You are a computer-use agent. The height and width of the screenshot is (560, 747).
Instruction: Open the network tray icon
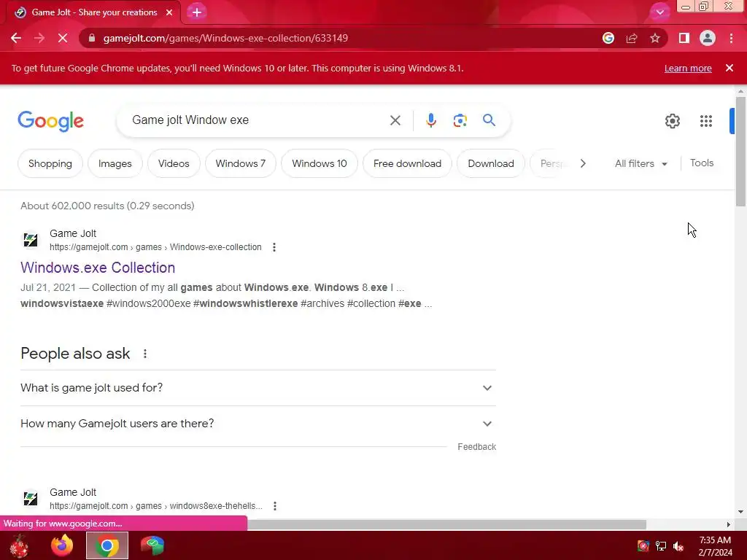661,546
